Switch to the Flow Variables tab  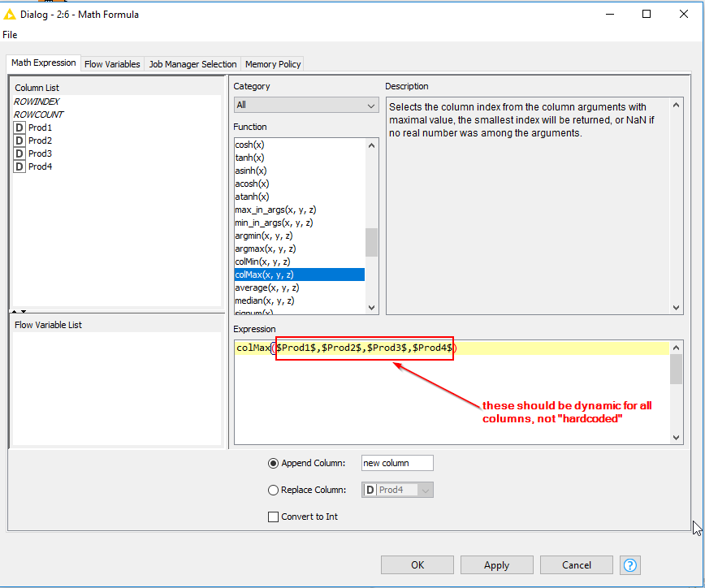pyautogui.click(x=112, y=64)
